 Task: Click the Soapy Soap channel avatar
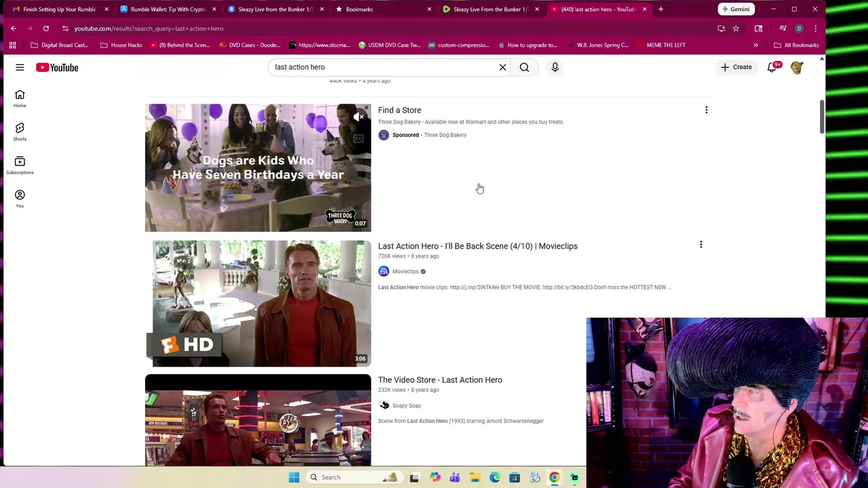384,405
